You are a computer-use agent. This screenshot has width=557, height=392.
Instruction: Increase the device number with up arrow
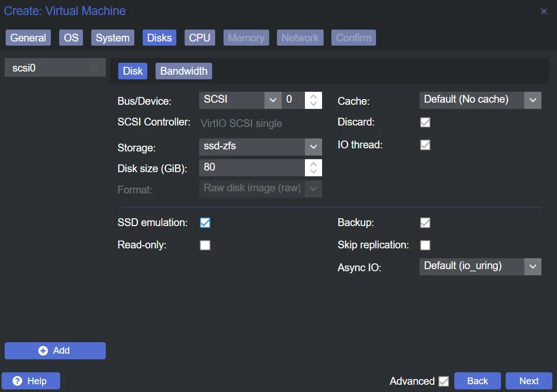[x=313, y=96]
